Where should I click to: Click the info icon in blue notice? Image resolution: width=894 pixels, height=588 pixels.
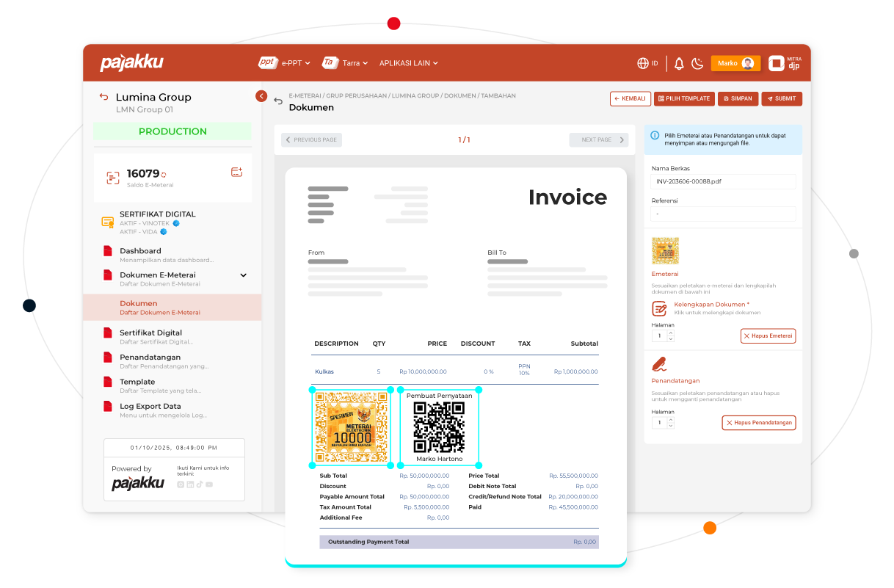[x=655, y=135]
